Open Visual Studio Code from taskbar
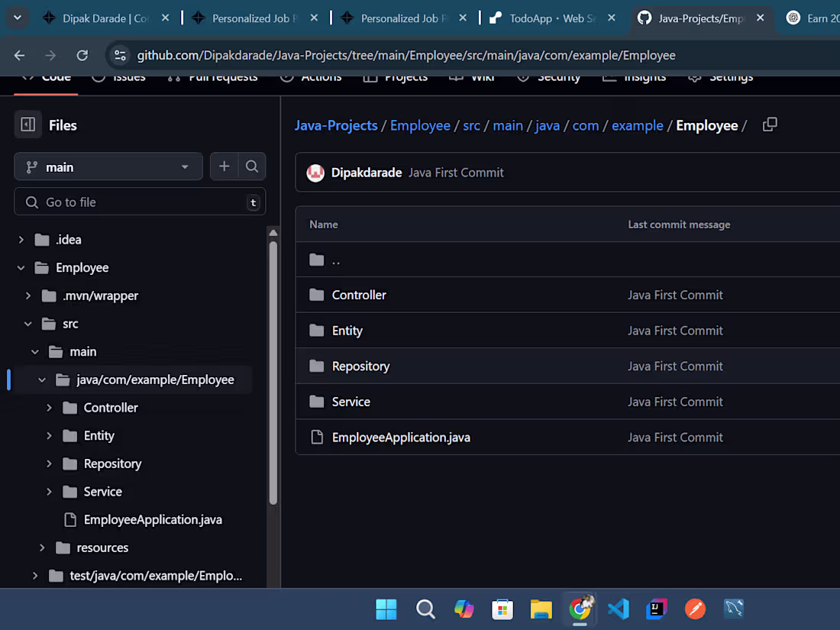The height and width of the screenshot is (630, 840). pos(619,609)
